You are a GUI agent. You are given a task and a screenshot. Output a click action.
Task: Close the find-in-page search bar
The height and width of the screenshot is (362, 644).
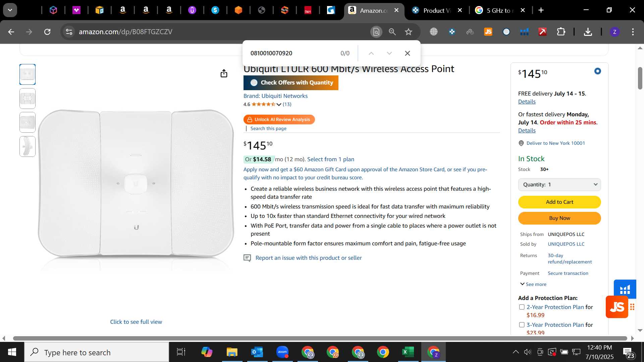coord(408,53)
